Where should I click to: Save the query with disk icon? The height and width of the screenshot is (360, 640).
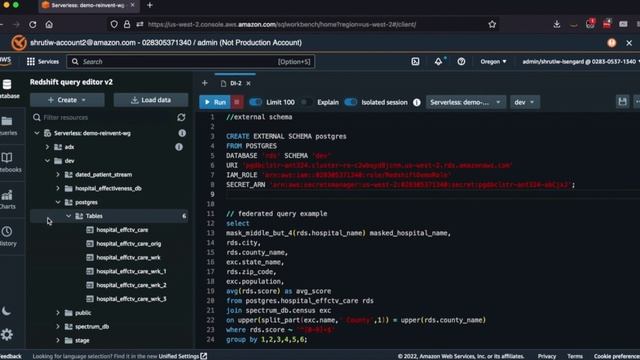[x=622, y=102]
